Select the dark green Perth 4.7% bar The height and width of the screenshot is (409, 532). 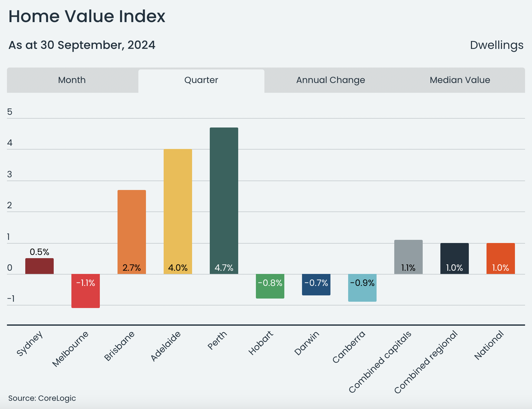tap(224, 200)
